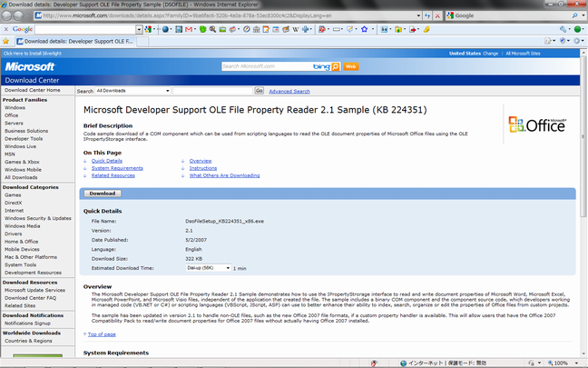Open Windows Security & Updates category
The image size is (588, 368).
click(x=38, y=218)
